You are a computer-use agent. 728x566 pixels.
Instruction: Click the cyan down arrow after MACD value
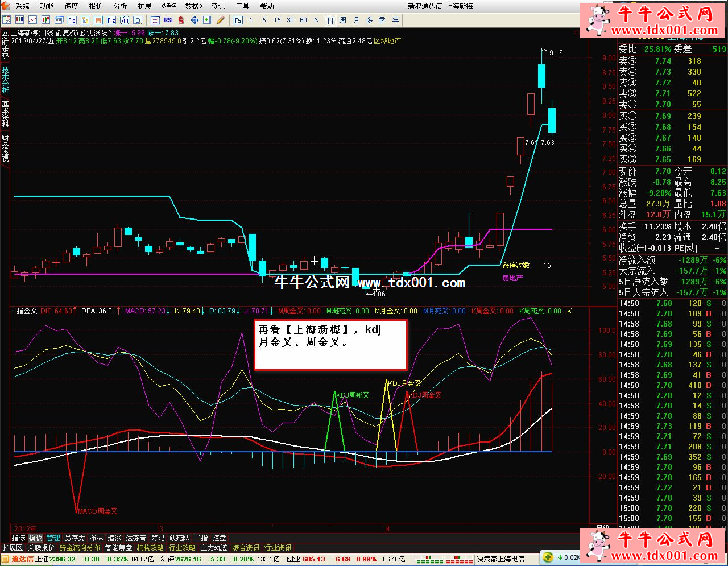169,311
